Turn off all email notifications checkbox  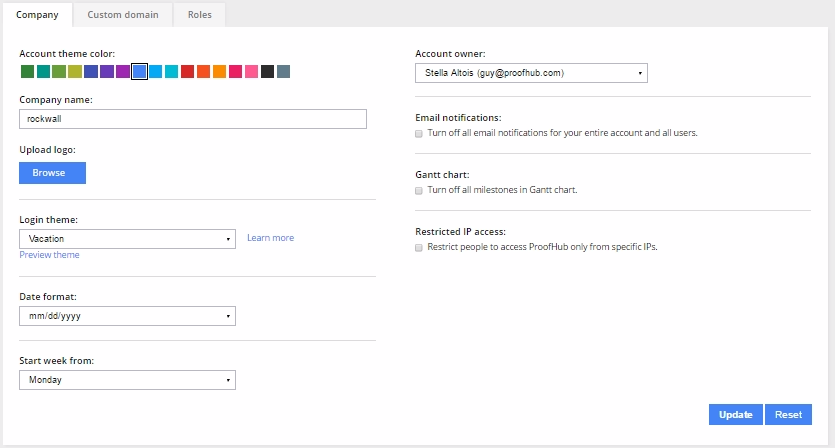pyautogui.click(x=419, y=134)
